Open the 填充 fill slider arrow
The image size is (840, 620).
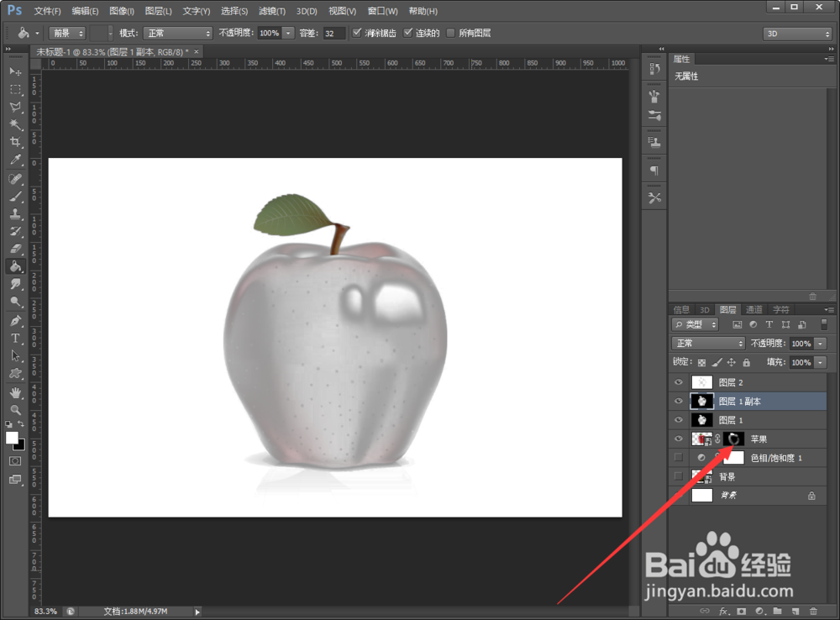pos(820,363)
